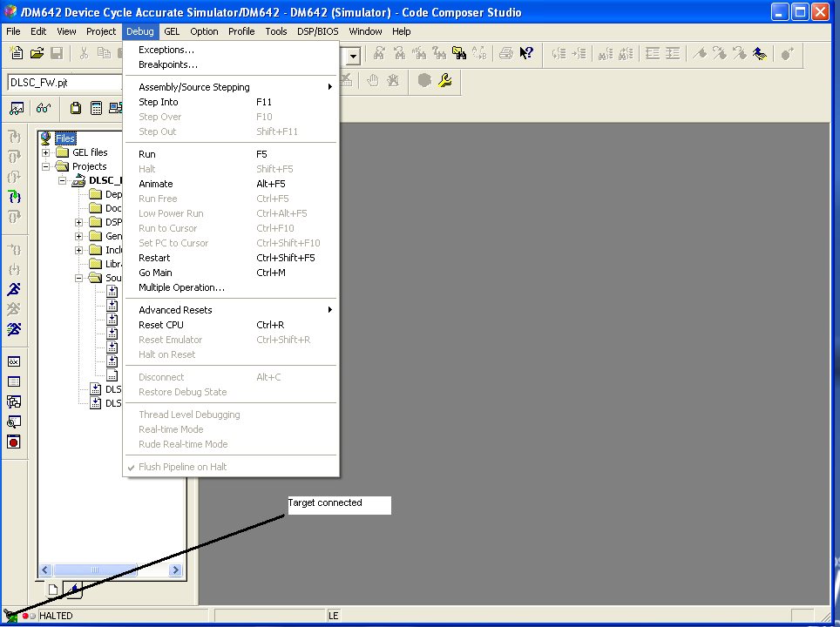Click the context Help arrow icon

tap(526, 53)
